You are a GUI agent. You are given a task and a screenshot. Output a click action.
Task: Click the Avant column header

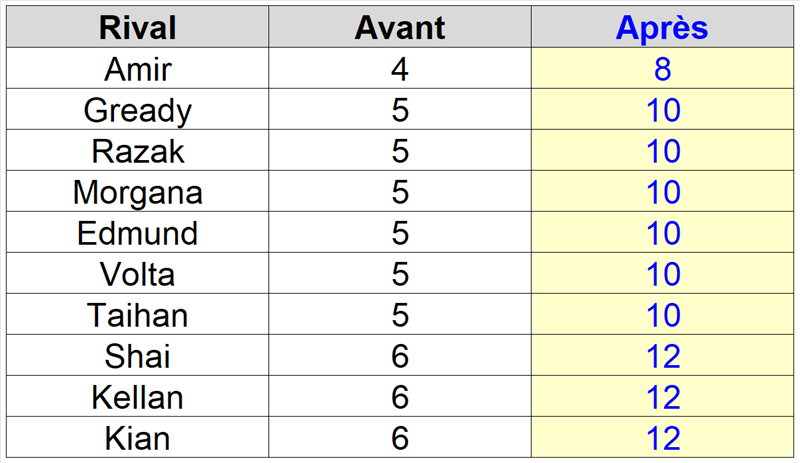click(400, 28)
